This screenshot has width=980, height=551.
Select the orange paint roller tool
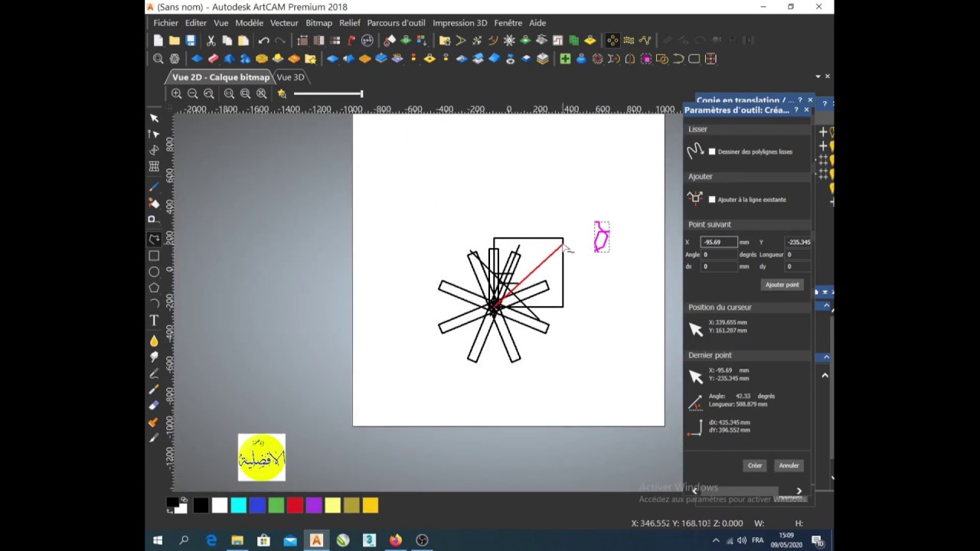point(154,422)
